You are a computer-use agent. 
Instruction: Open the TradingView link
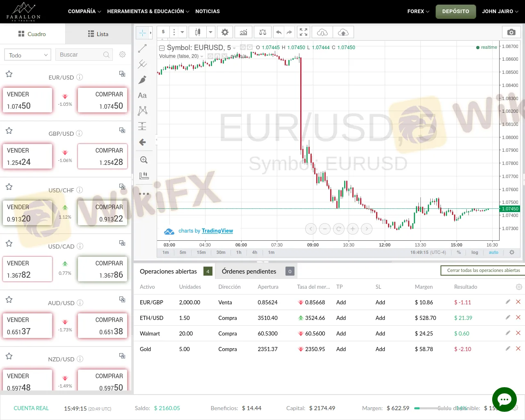click(217, 231)
